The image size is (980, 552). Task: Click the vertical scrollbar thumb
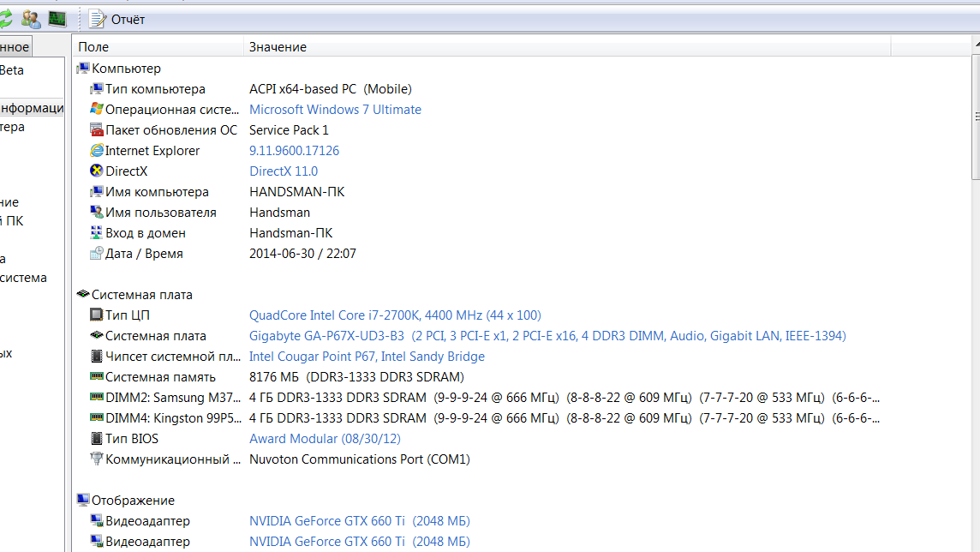tap(977, 117)
